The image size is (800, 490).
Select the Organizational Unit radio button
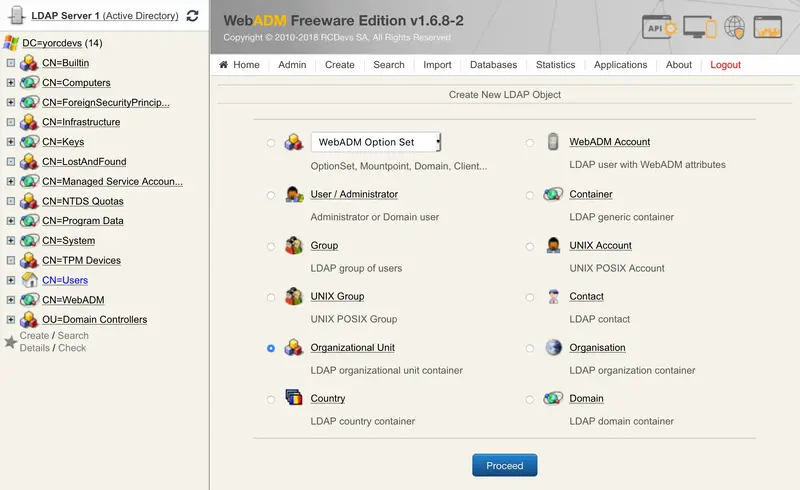pos(271,348)
